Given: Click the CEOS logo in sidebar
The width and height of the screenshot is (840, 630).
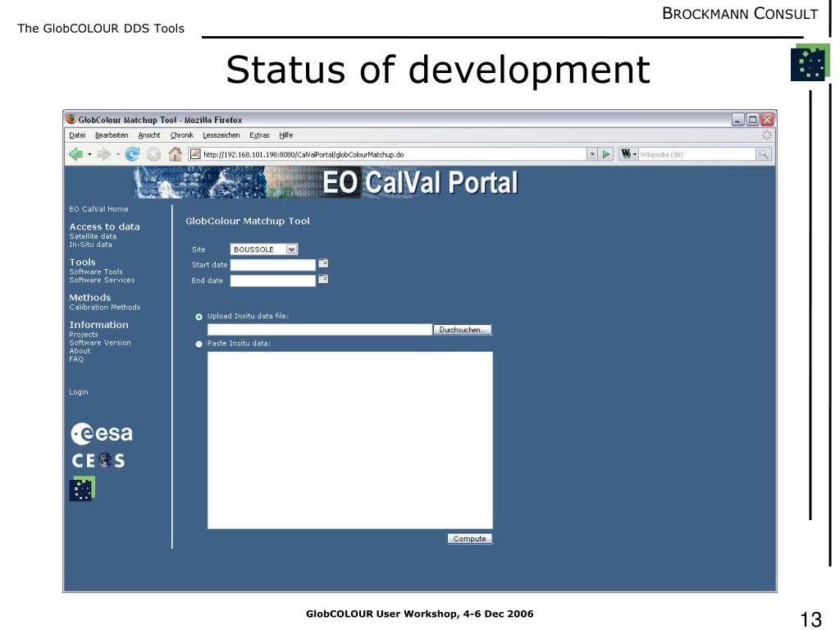Looking at the screenshot, I should (x=98, y=461).
